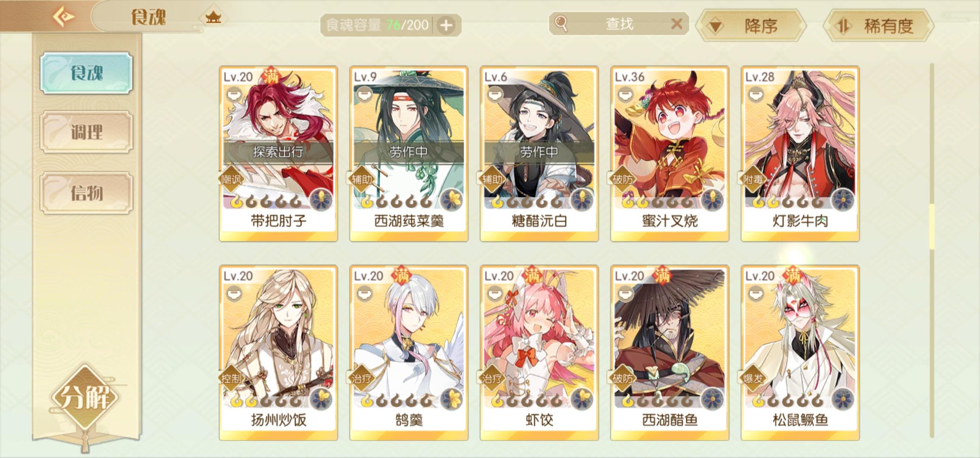
Task: Go back using the top-left arrow
Action: click(64, 17)
